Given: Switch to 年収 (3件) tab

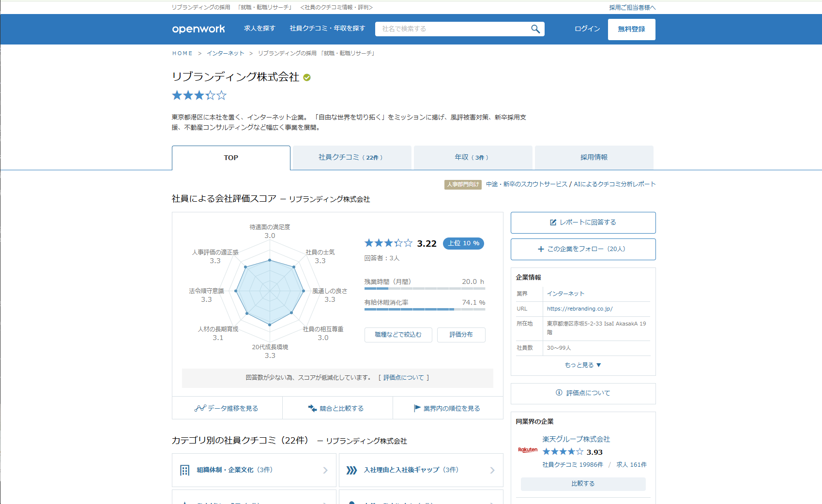Looking at the screenshot, I should pyautogui.click(x=473, y=158).
